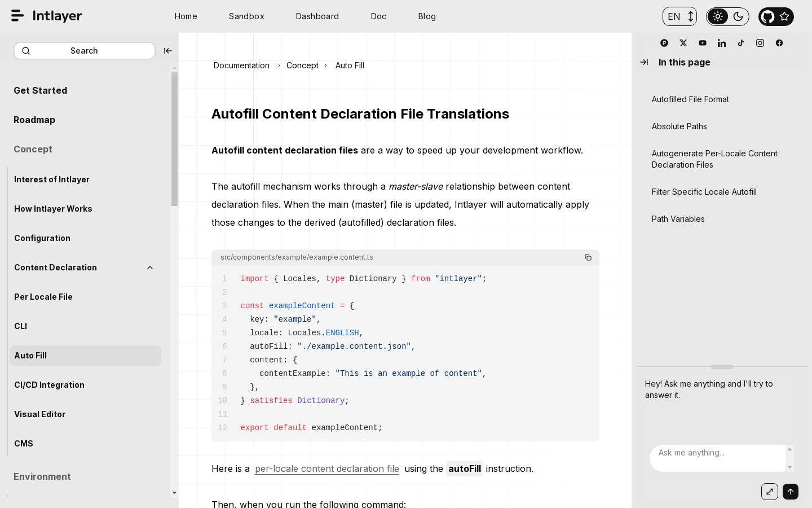Click the Environment section heading
This screenshot has width=812, height=508.
(42, 476)
